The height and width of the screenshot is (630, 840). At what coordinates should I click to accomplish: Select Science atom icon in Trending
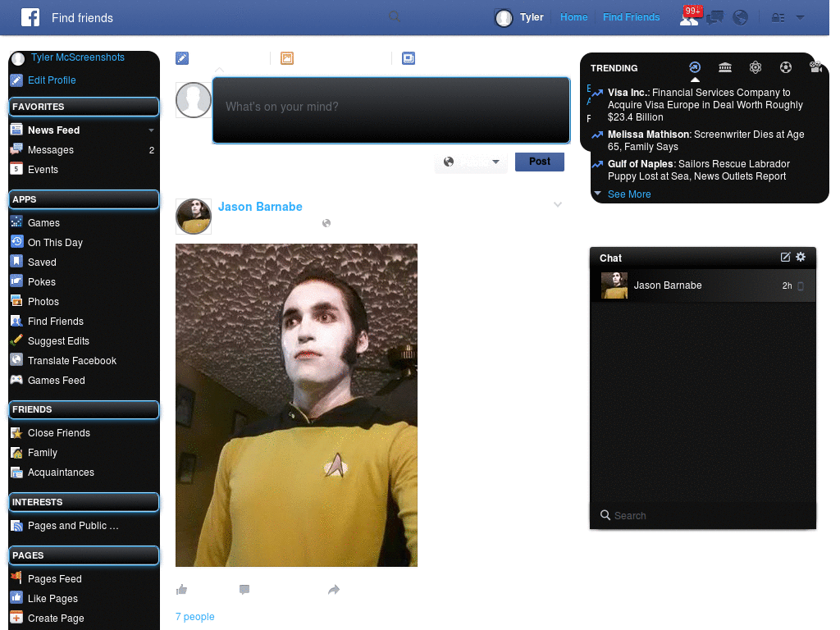tap(756, 67)
